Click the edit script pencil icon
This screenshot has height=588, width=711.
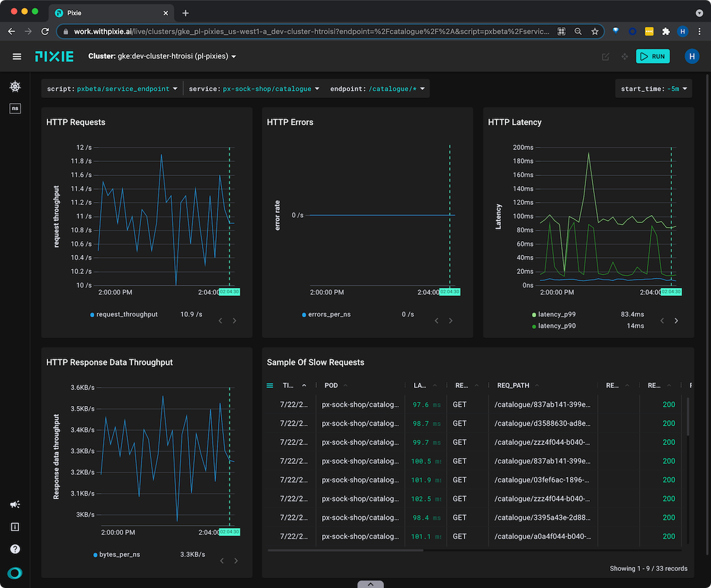point(605,57)
